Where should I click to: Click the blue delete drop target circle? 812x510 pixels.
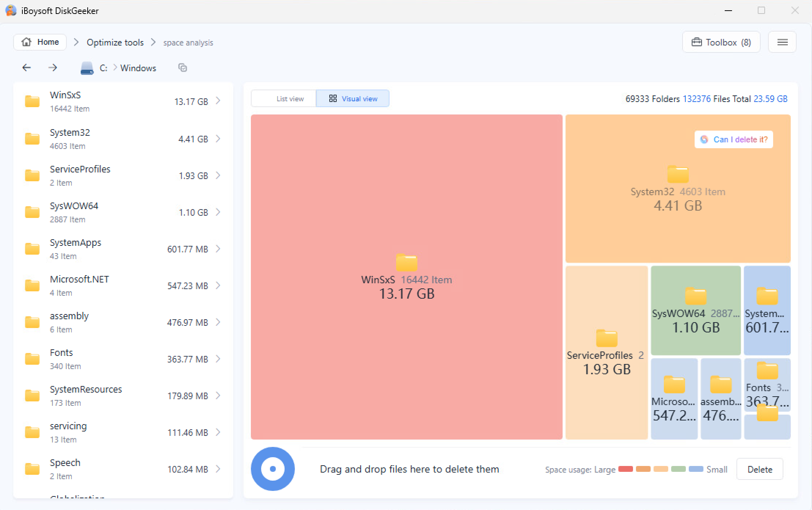click(x=273, y=469)
